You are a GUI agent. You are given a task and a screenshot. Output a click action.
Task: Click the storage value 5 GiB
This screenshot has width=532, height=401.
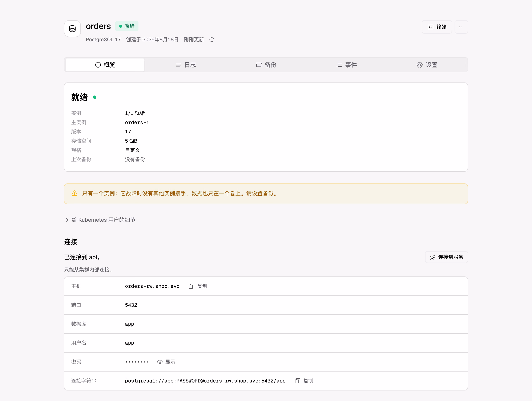pyautogui.click(x=131, y=141)
